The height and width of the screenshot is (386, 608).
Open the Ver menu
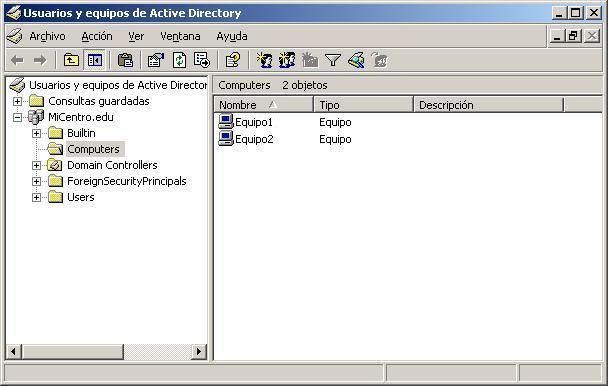[x=136, y=36]
